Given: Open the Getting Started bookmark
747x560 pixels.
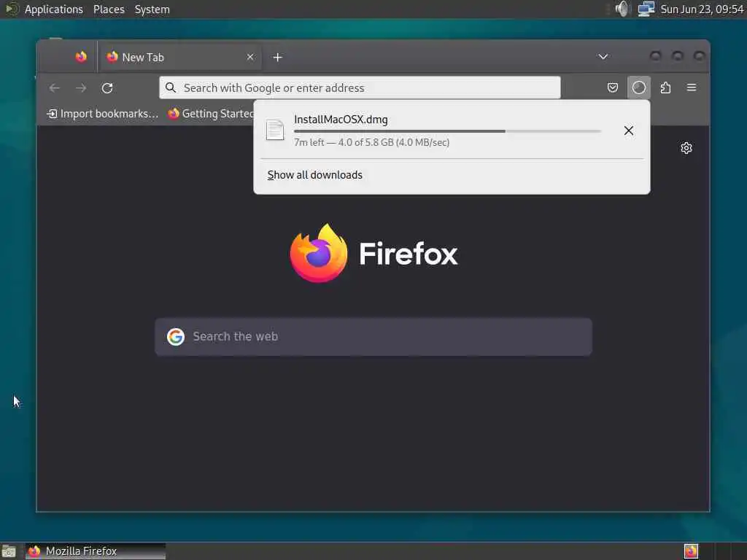Looking at the screenshot, I should pyautogui.click(x=210, y=114).
